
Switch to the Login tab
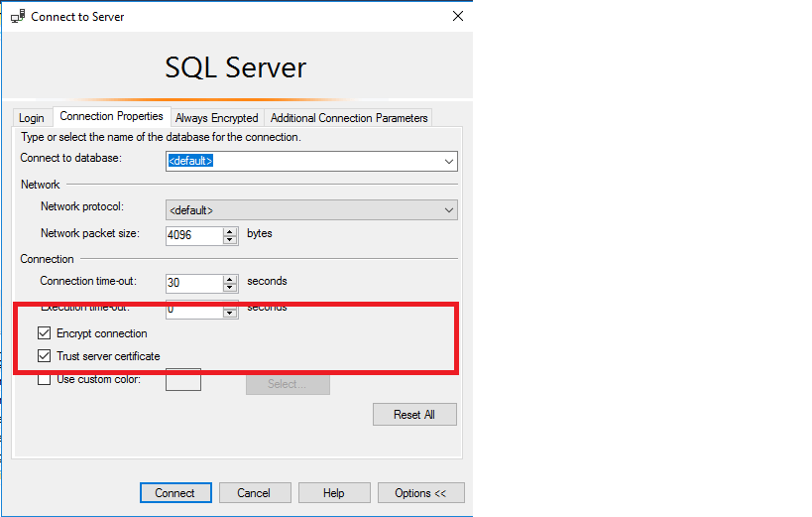(32, 118)
